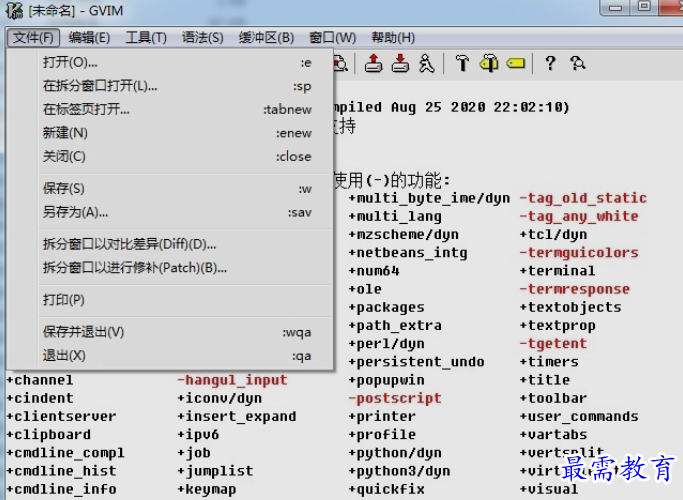Click the Run Script toolbar icon
Screen dimensions: 683x500
coord(426,64)
